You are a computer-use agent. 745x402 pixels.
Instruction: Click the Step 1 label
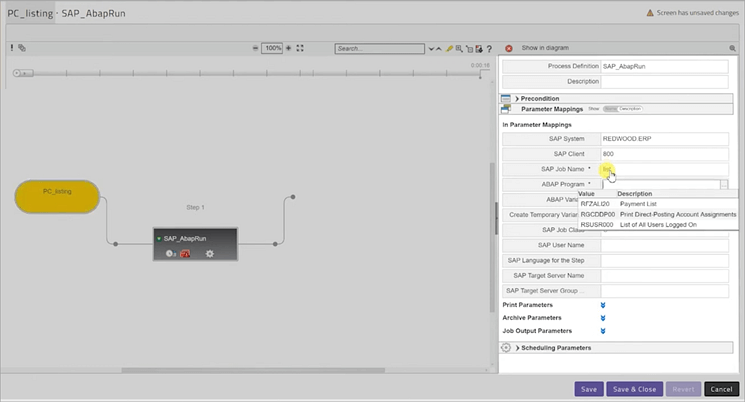click(x=195, y=208)
